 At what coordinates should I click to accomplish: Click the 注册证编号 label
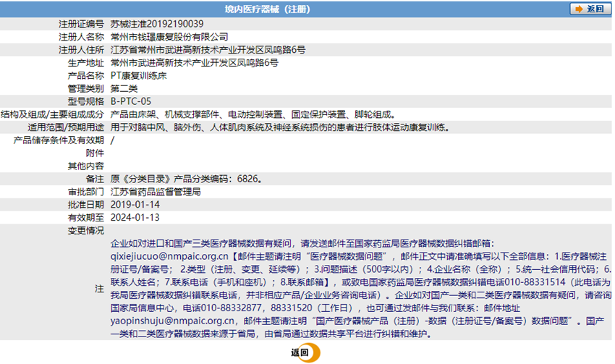(x=81, y=24)
